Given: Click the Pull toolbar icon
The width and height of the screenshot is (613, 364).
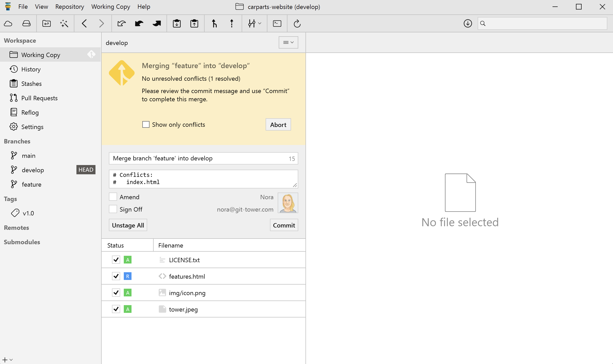Looking at the screenshot, I should coord(139,24).
